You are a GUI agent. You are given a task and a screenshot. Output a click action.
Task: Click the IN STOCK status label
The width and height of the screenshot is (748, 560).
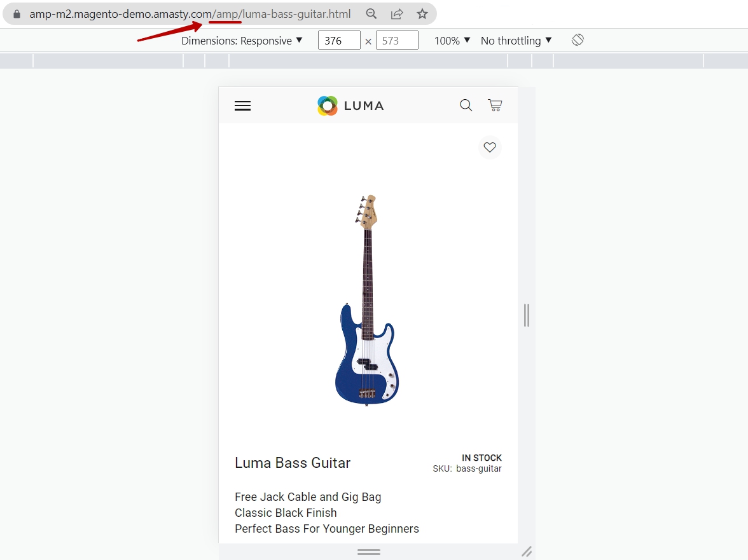[x=482, y=458]
